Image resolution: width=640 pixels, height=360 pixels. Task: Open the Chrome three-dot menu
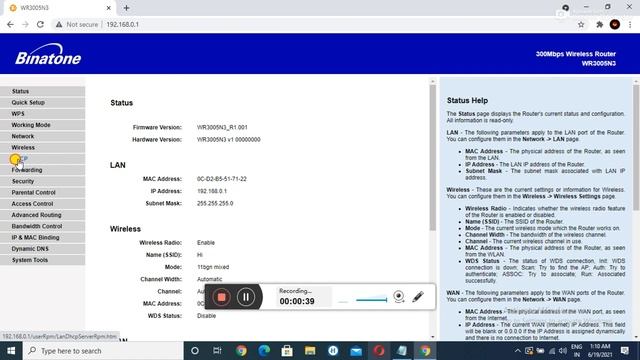(x=630, y=24)
